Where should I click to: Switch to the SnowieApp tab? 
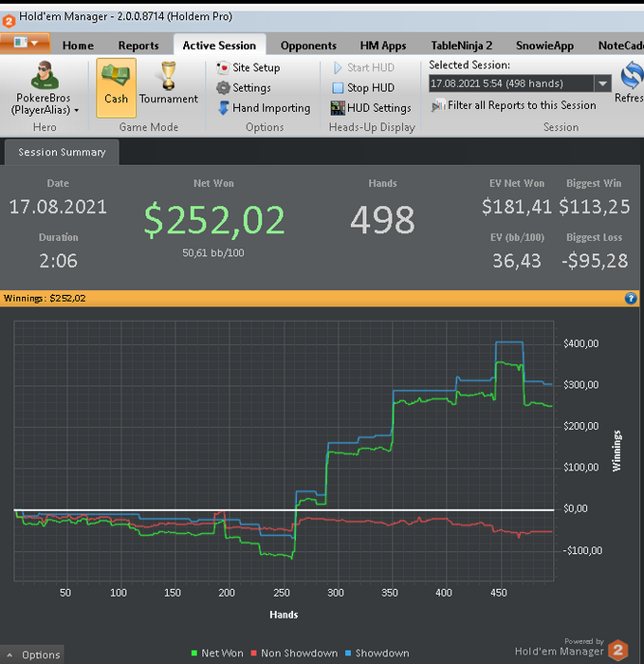pos(544,46)
